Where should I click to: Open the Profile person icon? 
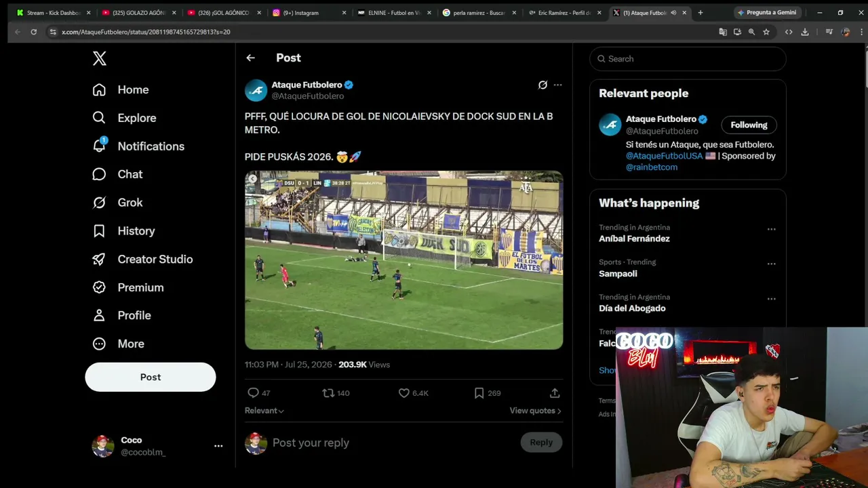coord(99,315)
